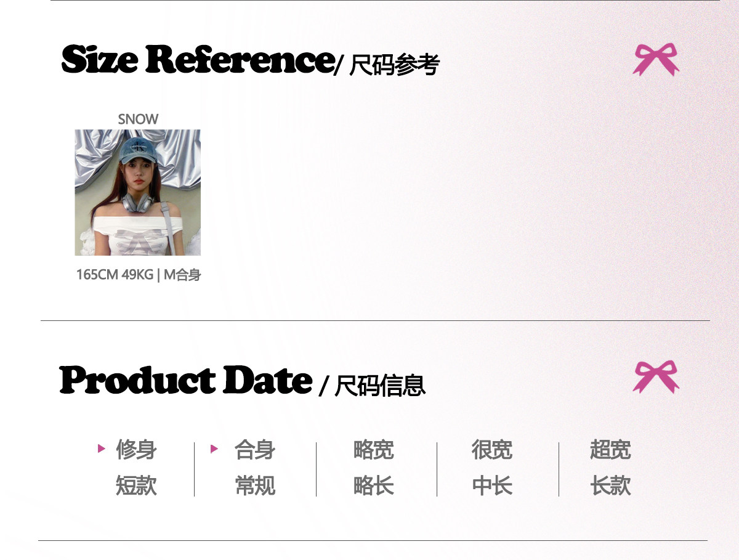Screen dimensions: 739x560
Task: Select the 修身 fit option
Action: (136, 450)
